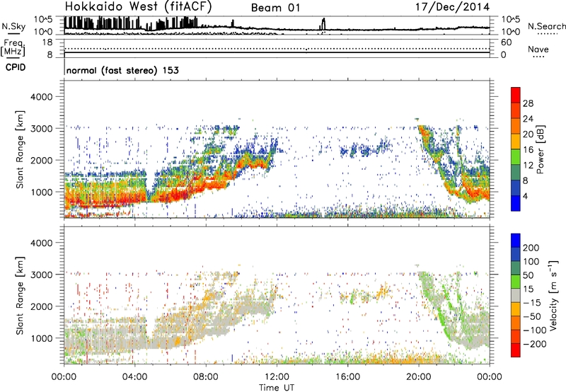The height and width of the screenshot is (392, 566).
Task: Click the 'N.Sky' legend label
Action: 13,26
